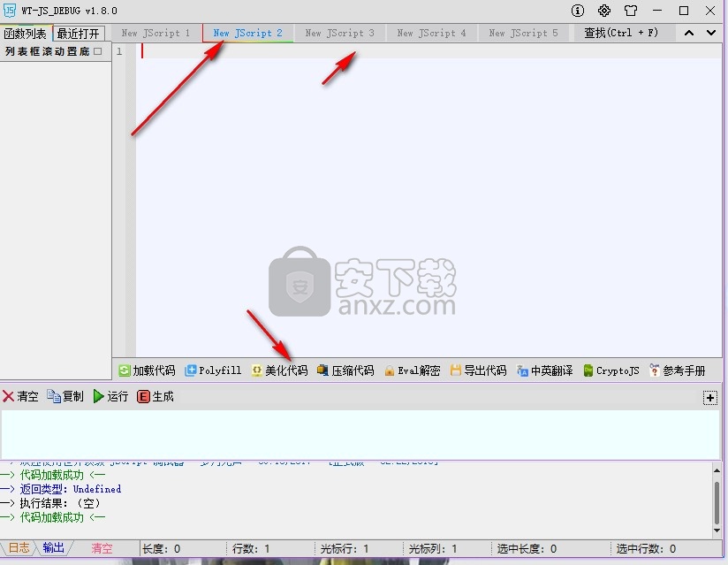Screen dimensions: 728x565
Task: Click the WT-JS_DEBUG app logo icon
Action: (10, 11)
